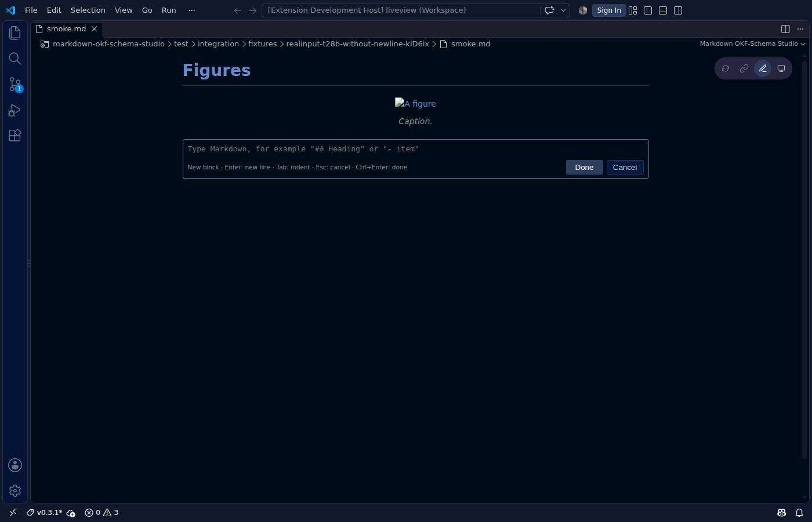Open the Edit menu
This screenshot has width=812, height=522.
click(x=54, y=10)
